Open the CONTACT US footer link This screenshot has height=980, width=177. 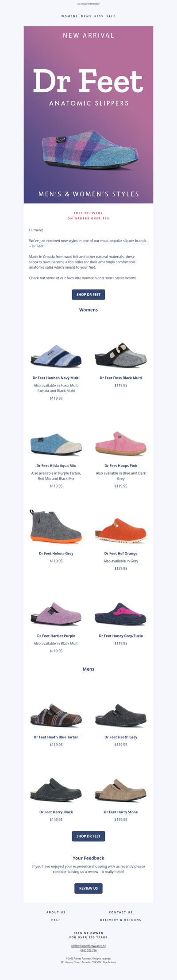click(x=121, y=912)
